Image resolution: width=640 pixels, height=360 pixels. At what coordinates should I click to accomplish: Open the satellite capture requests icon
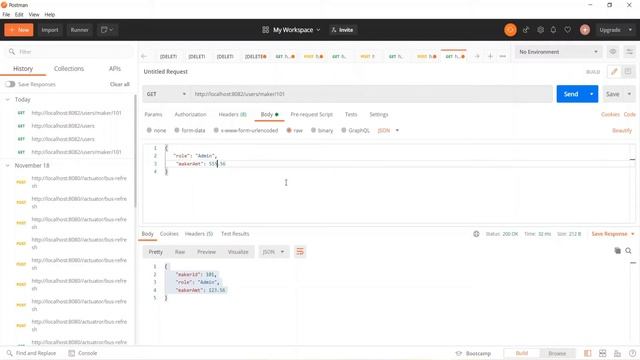526,30
